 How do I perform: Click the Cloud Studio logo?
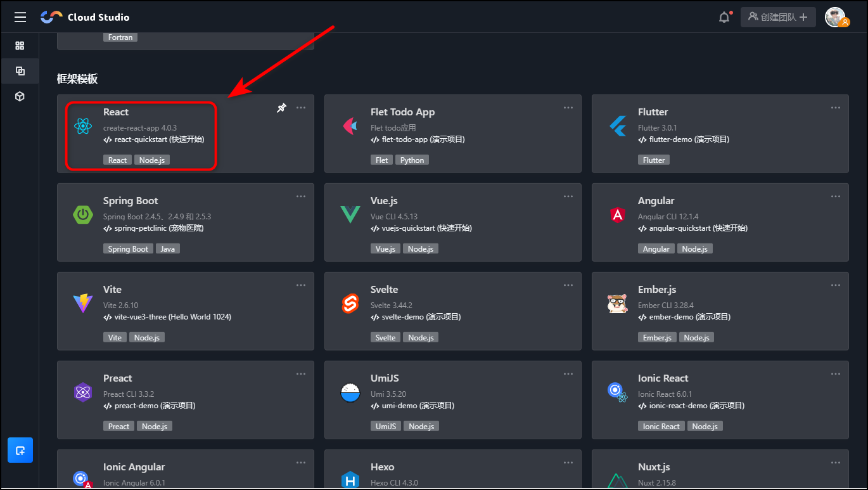click(85, 17)
